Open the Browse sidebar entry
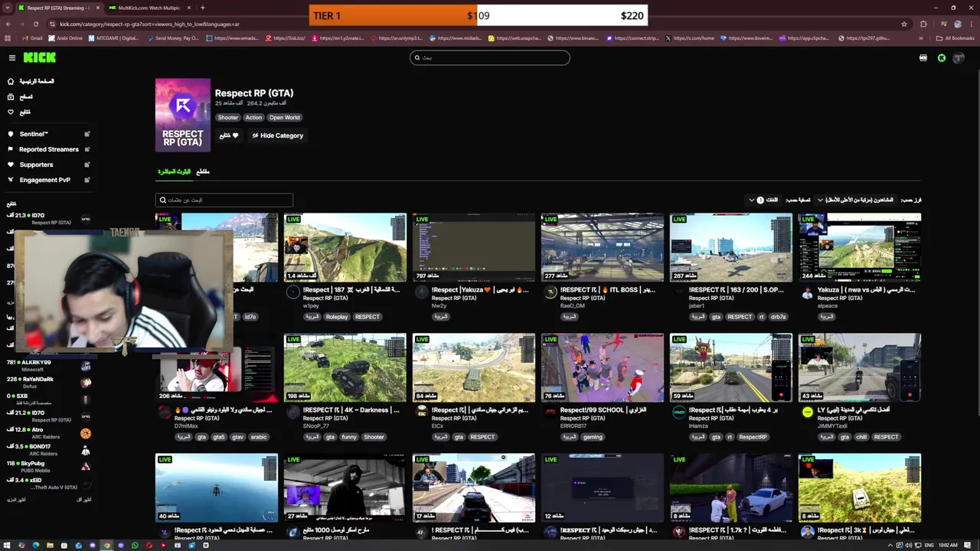980x551 pixels. coord(20,96)
